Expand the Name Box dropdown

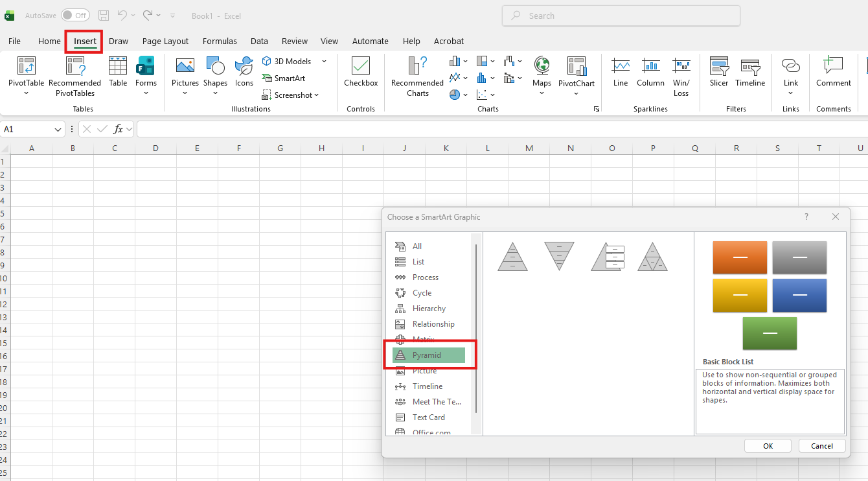coord(58,129)
